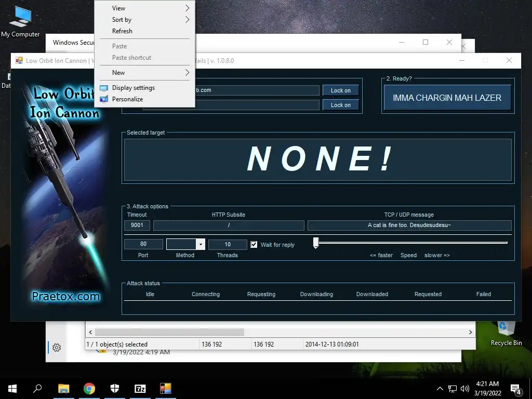Open taskbar search magnifier
The image size is (532, 399).
(37, 389)
